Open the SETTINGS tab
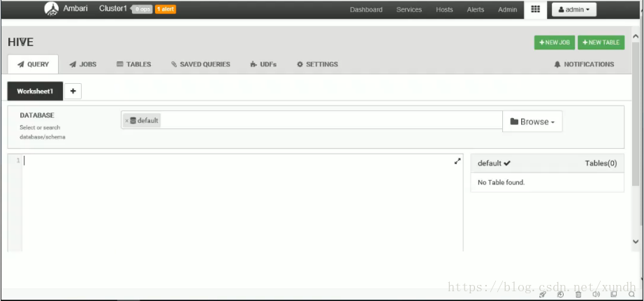This screenshot has height=301, width=644. tap(318, 64)
